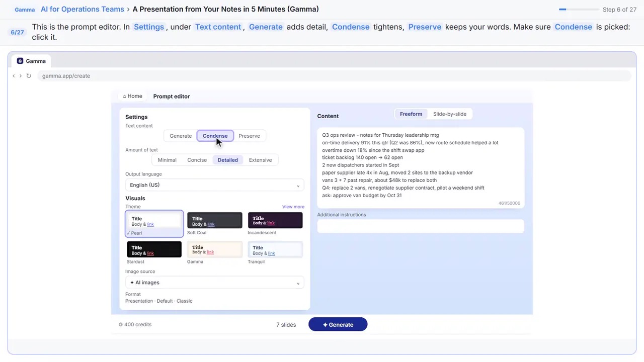Click the Gamma label in the top header
This screenshot has height=362, width=644.
coord(25,10)
